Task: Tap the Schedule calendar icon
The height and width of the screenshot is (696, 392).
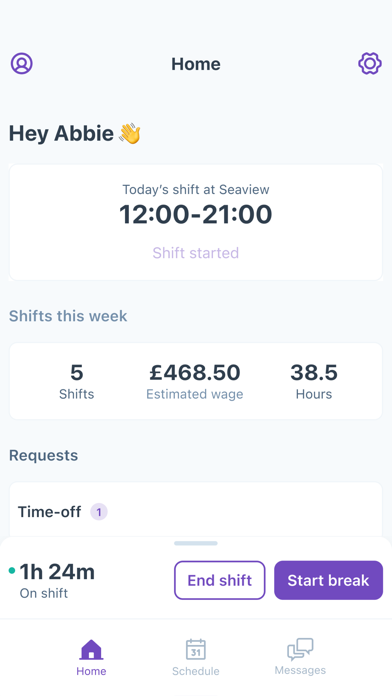Action: pyautogui.click(x=196, y=649)
